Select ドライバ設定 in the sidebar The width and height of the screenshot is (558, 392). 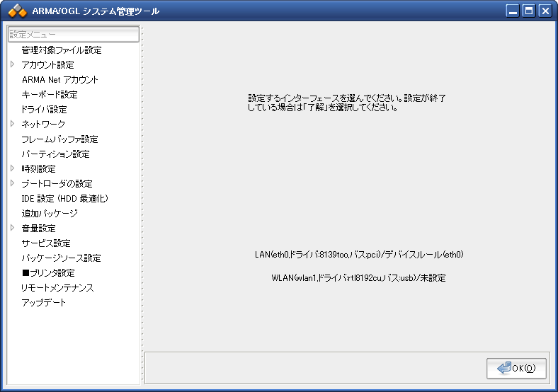(44, 110)
